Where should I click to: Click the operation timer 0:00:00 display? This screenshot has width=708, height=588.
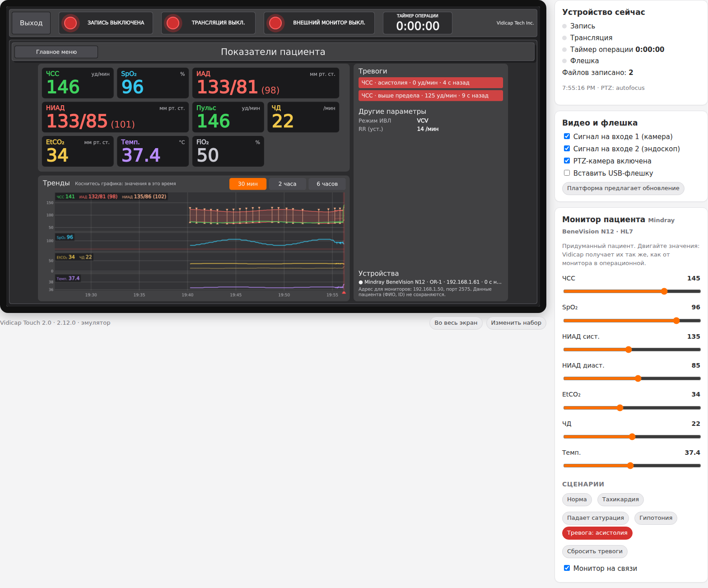coord(418,23)
